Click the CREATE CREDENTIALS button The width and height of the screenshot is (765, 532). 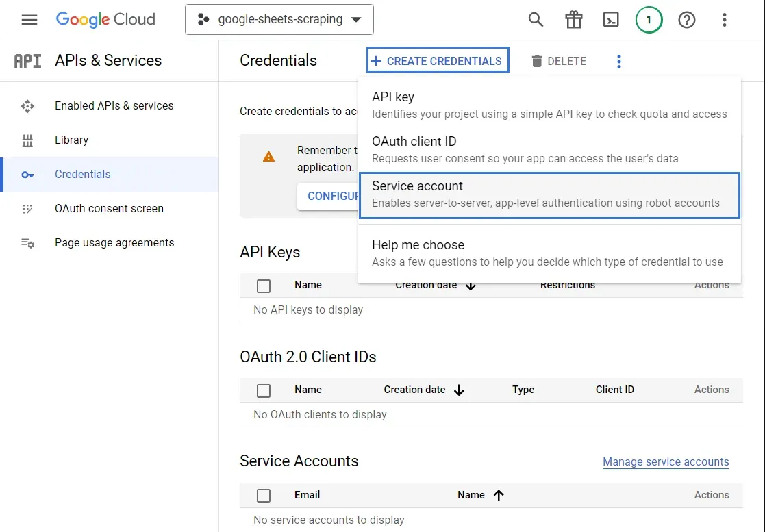(438, 60)
